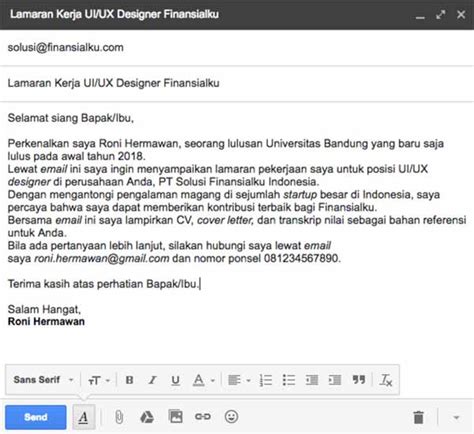Toggle Bold formatting

[x=129, y=380]
